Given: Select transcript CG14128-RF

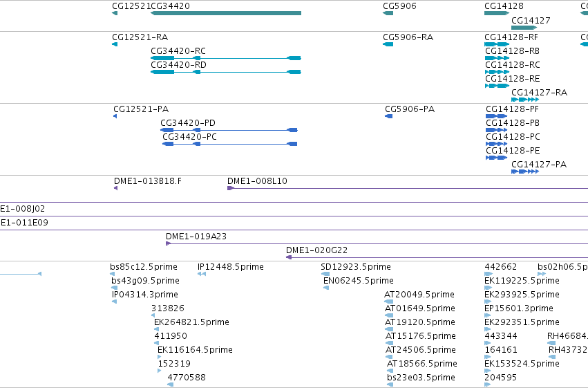Looking at the screenshot, I should click(497, 44).
